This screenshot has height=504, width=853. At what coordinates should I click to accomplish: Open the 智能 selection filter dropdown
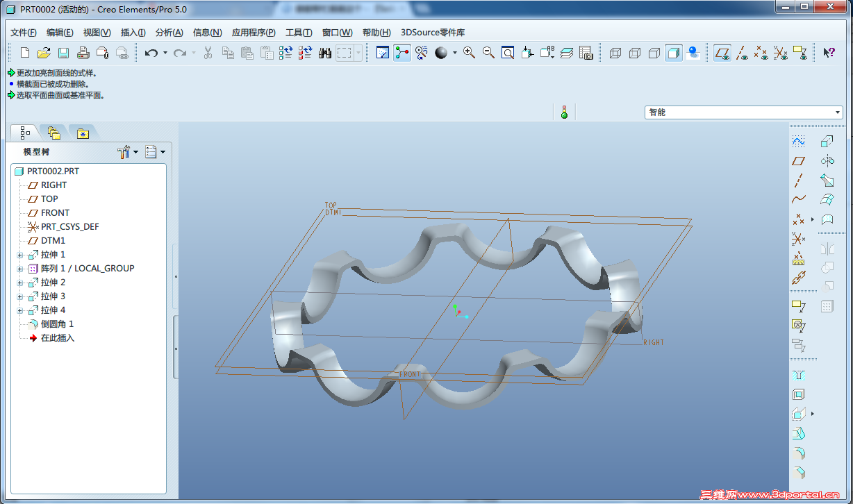837,112
